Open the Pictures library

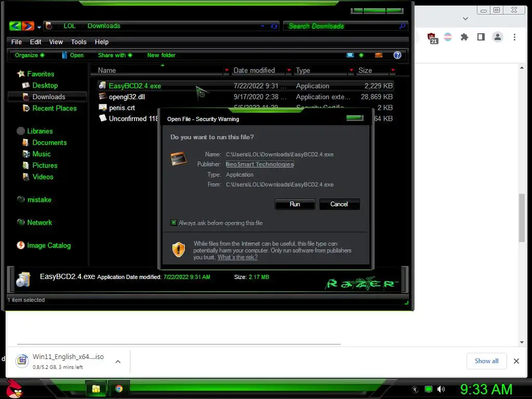[40, 166]
